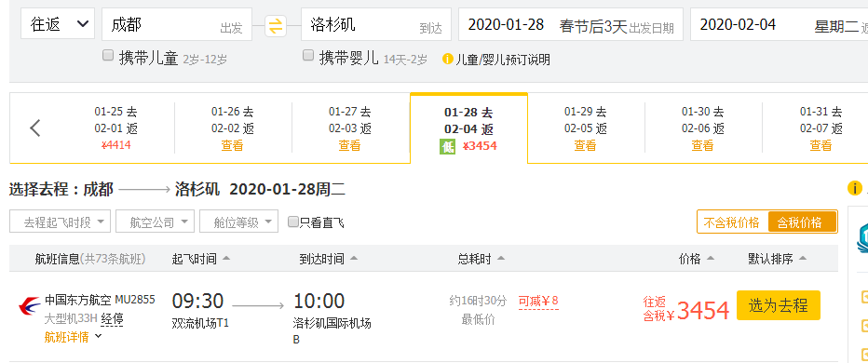This screenshot has width=868, height=363.
Task: Open 往返 trip type dropdown
Action: pos(58,24)
